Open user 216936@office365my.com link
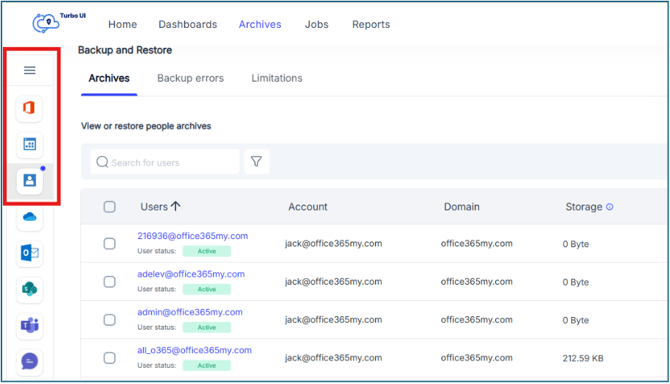Viewport: 670px width, 384px height. [193, 236]
